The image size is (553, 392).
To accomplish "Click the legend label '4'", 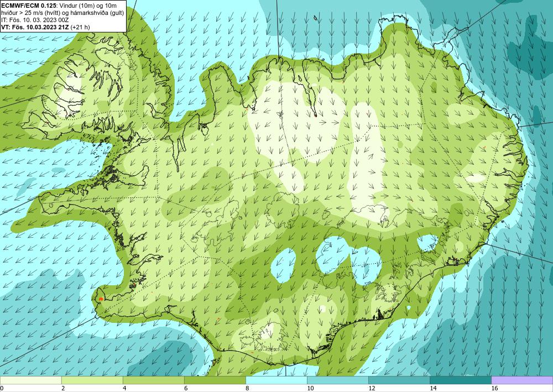I will (124, 389).
